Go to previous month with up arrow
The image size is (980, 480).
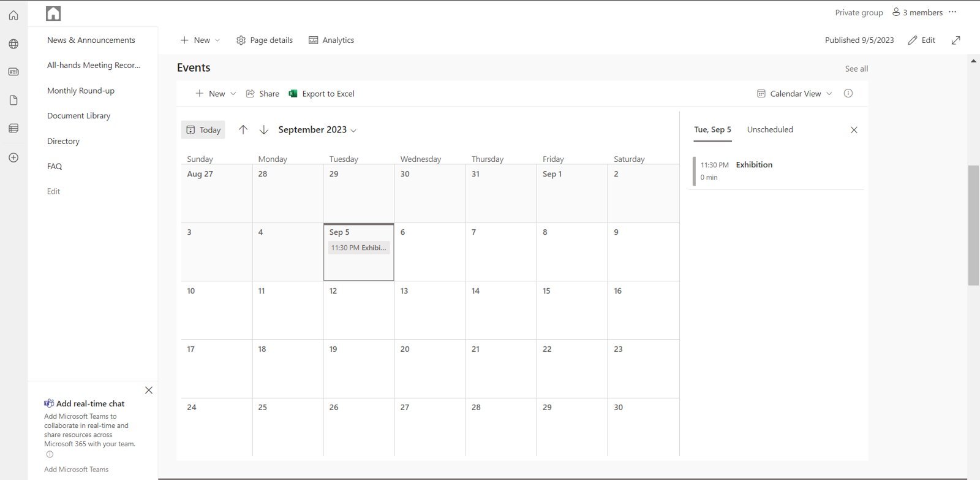(x=243, y=129)
